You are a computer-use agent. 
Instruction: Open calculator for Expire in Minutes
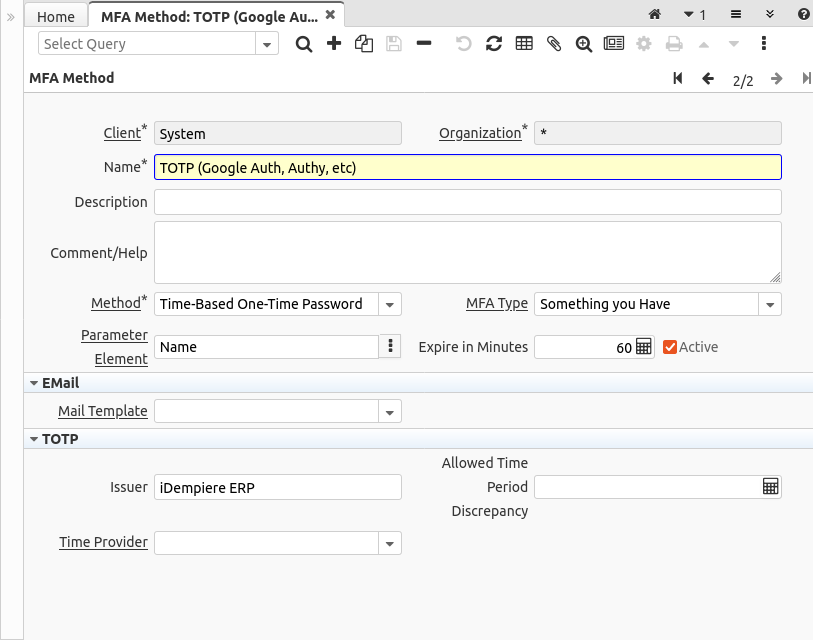[x=644, y=347]
